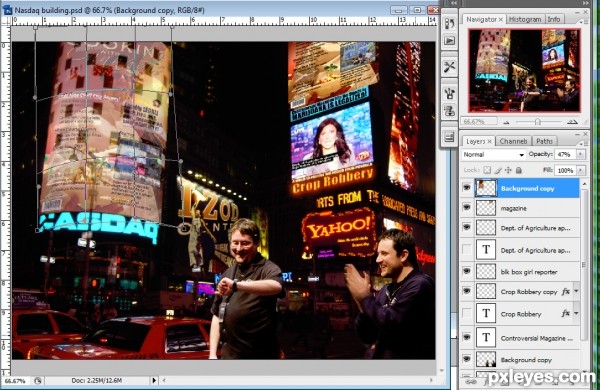
Task: Collapse the right panel dock double arrows
Action: click(586, 3)
